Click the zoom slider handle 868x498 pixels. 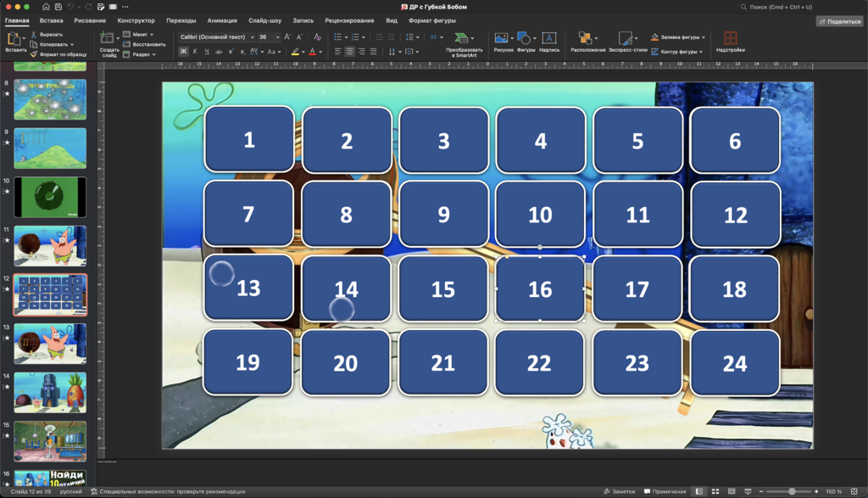tap(792, 491)
